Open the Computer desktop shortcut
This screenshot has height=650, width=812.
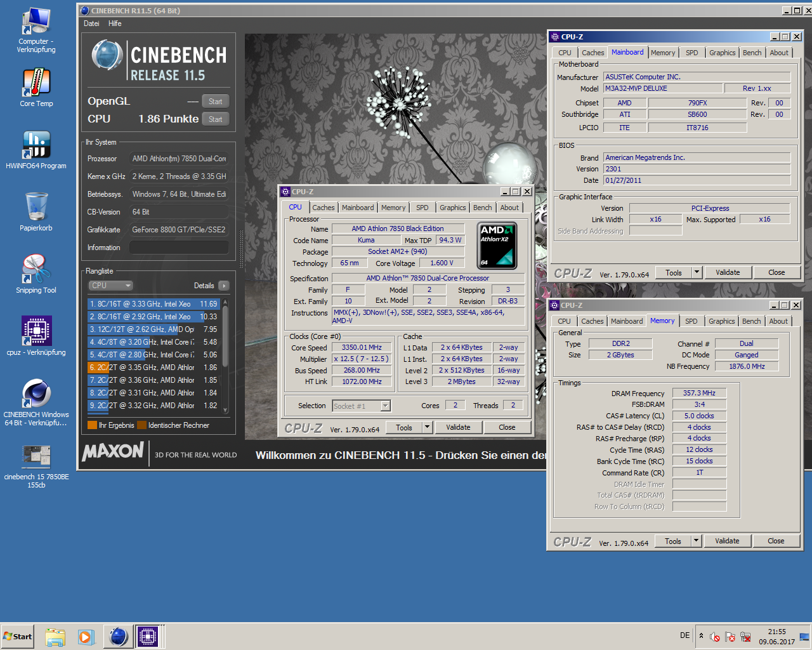[x=36, y=30]
